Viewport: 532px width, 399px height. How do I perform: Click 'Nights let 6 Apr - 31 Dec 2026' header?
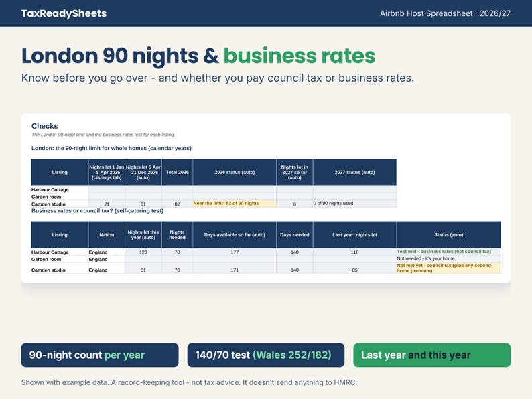point(143,172)
